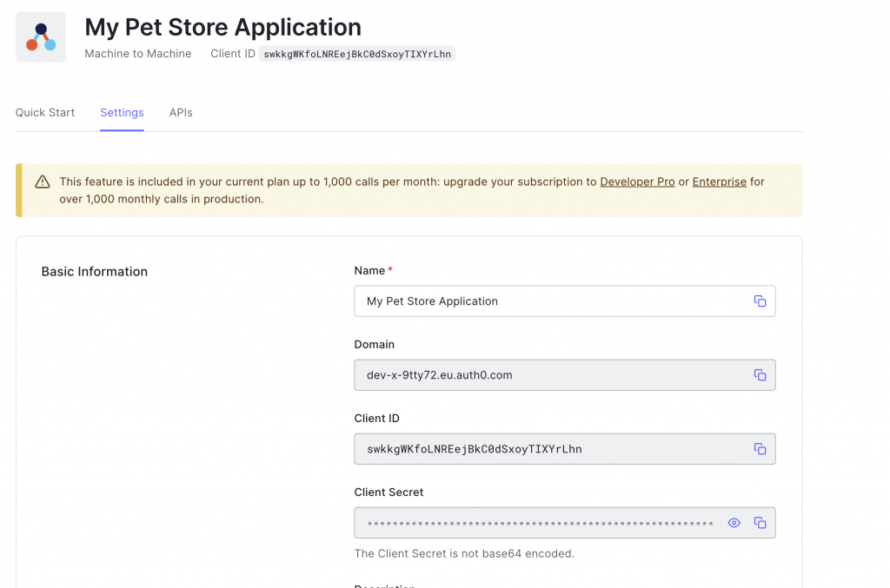Reveal the Client Secret with eye icon
This screenshot has height=588, width=890.
point(734,523)
